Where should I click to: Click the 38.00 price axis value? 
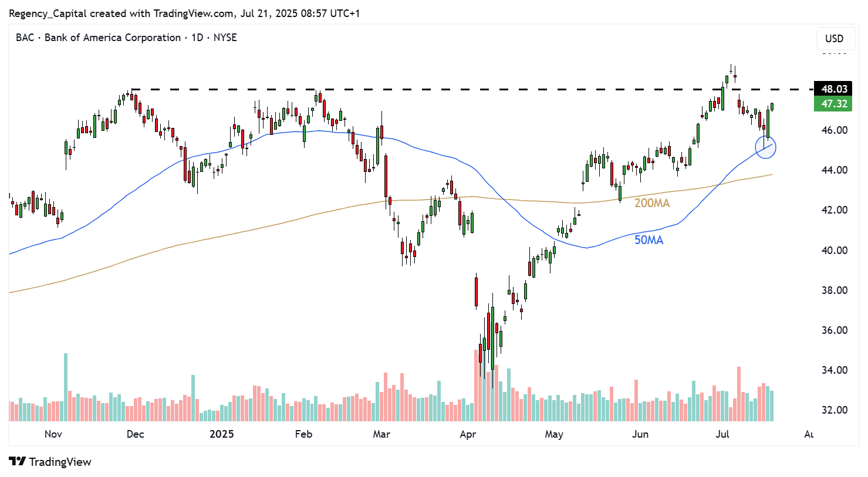pyautogui.click(x=834, y=290)
